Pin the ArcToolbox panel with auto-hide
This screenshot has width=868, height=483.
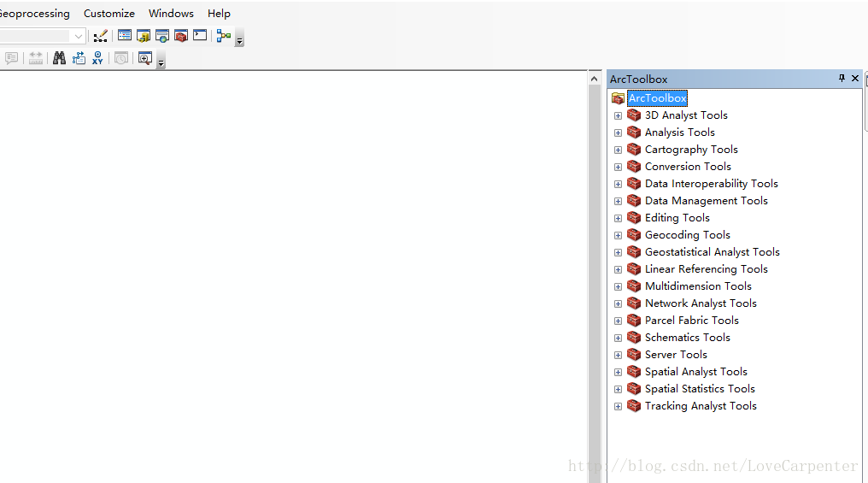842,78
